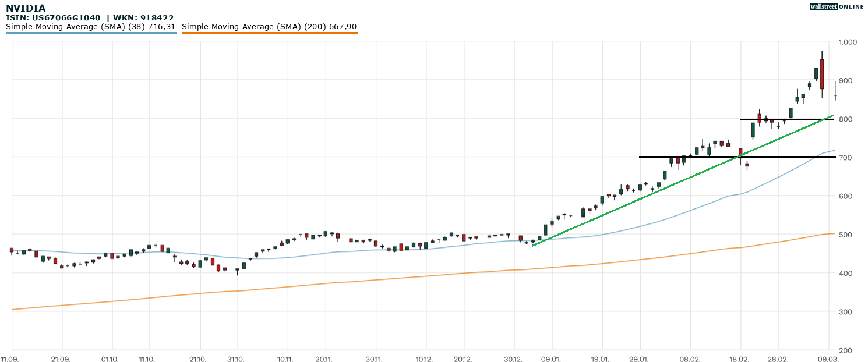The height and width of the screenshot is (362, 868).
Task: Click the 21.10. date label
Action: (x=199, y=359)
